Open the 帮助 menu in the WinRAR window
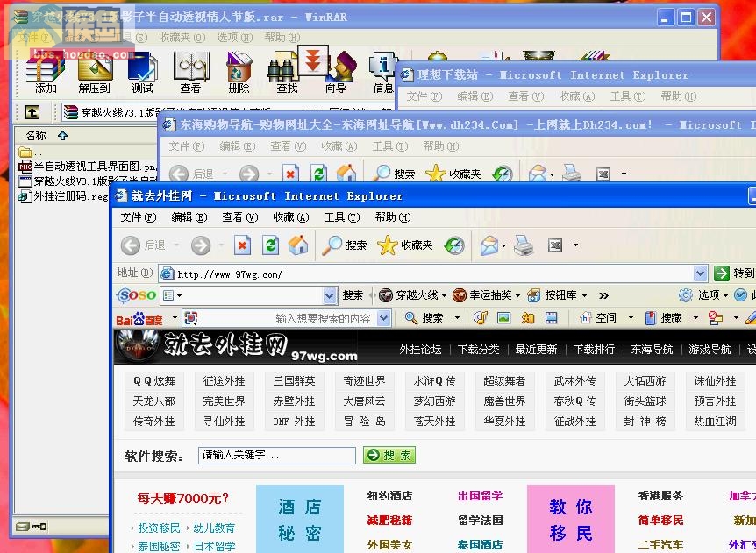Viewport: 756px width, 553px height. pos(282,37)
